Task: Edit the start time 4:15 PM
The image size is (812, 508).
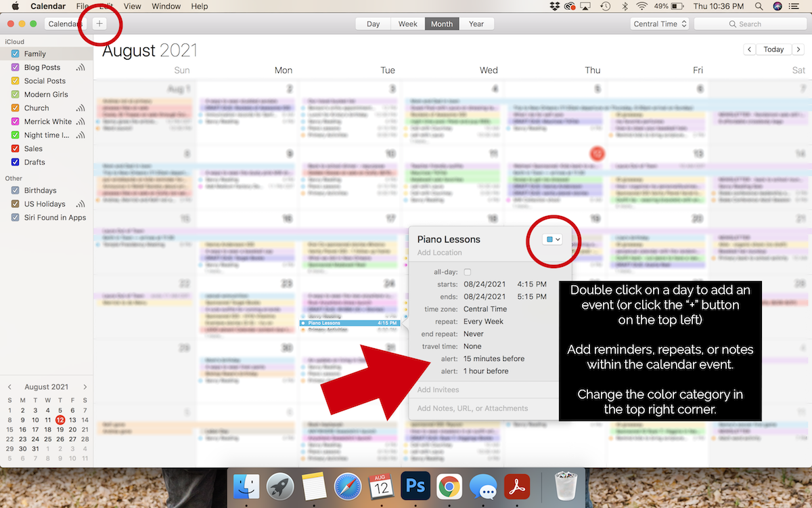Action: (532, 284)
